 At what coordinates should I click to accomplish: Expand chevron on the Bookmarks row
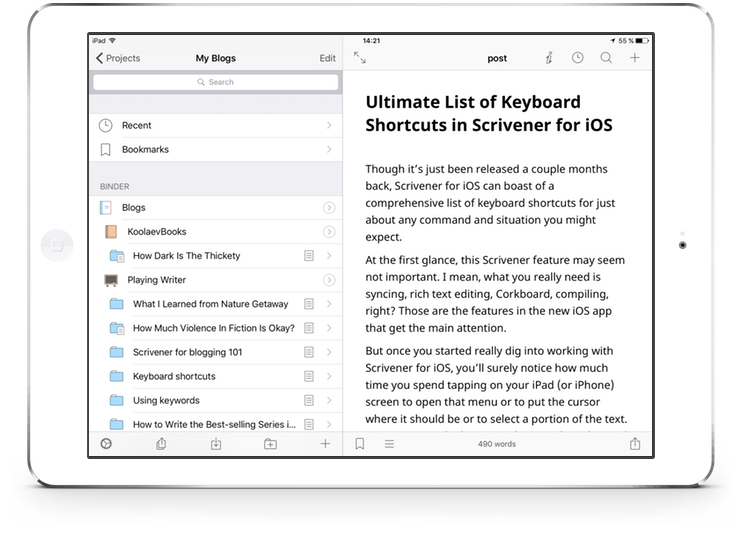tap(329, 150)
